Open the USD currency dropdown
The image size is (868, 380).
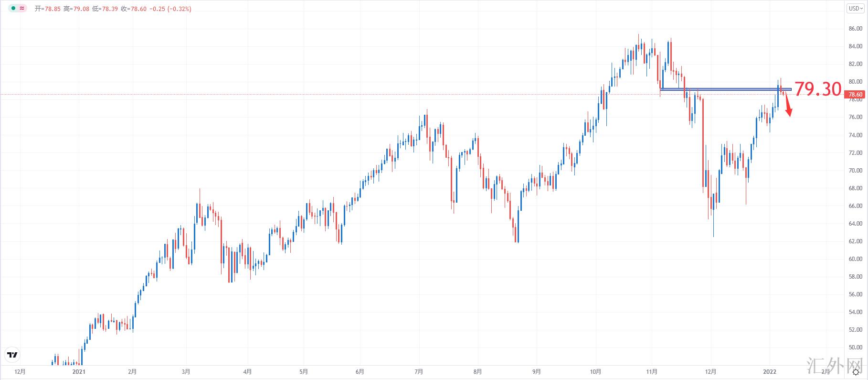coord(855,8)
